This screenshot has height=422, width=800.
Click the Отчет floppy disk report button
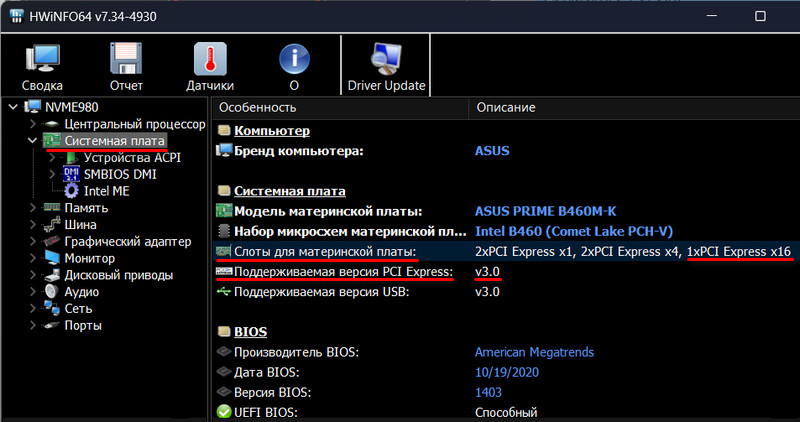click(x=126, y=67)
